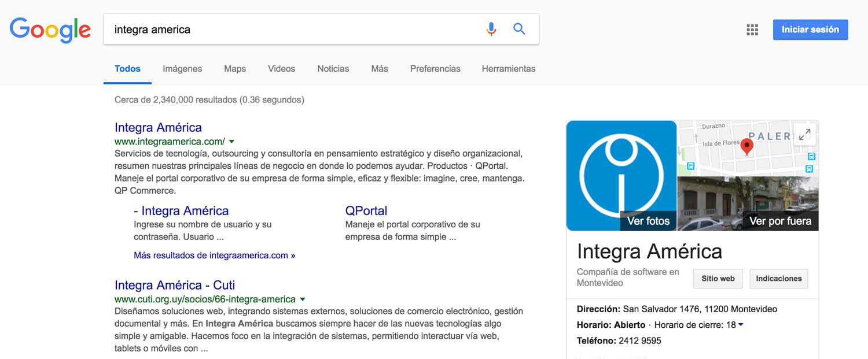Open the Integra América result title link

pos(158,127)
